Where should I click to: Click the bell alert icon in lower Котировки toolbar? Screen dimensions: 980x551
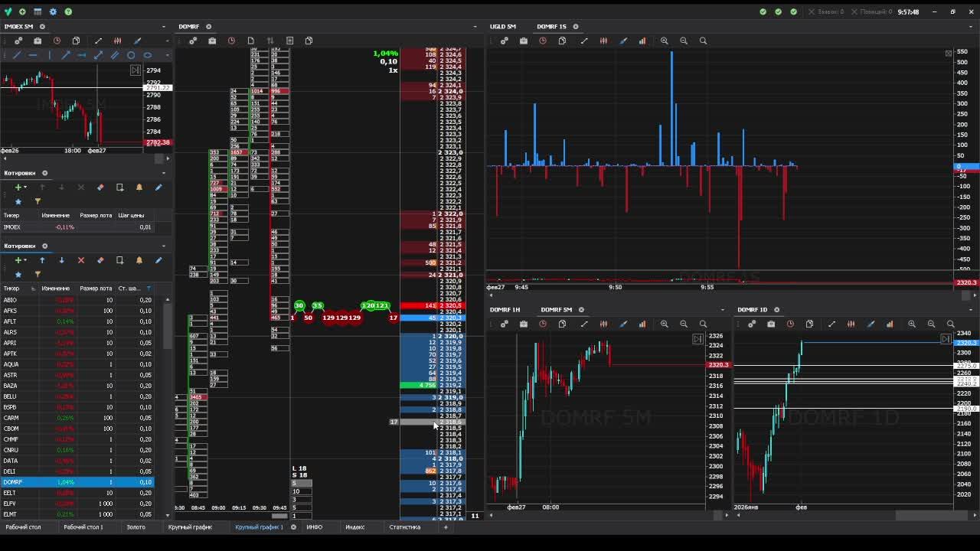pos(139,260)
